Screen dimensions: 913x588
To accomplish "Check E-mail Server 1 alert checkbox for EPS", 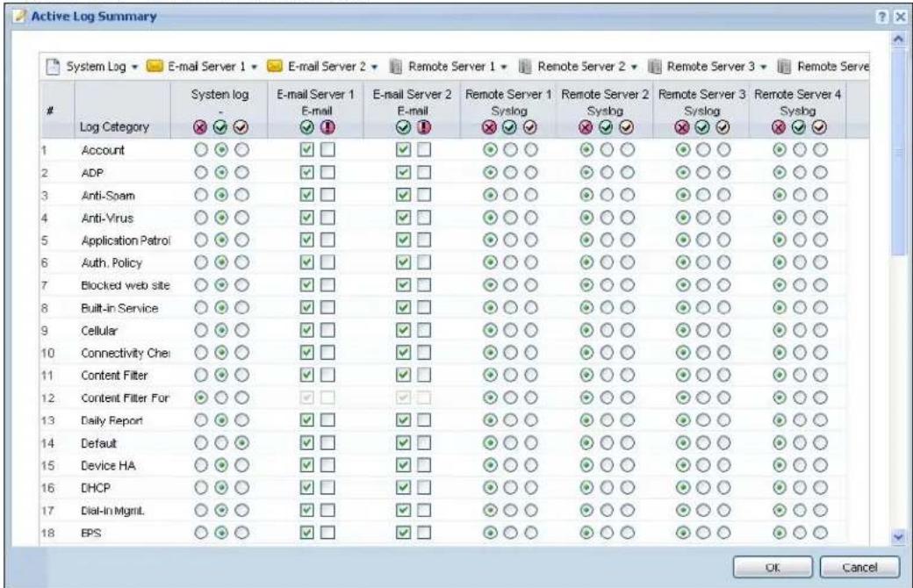I will coord(327,532).
